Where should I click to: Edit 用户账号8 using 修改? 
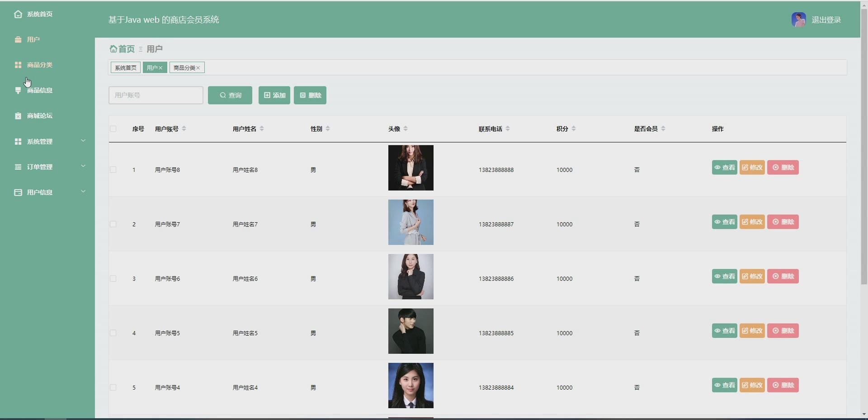pos(752,167)
